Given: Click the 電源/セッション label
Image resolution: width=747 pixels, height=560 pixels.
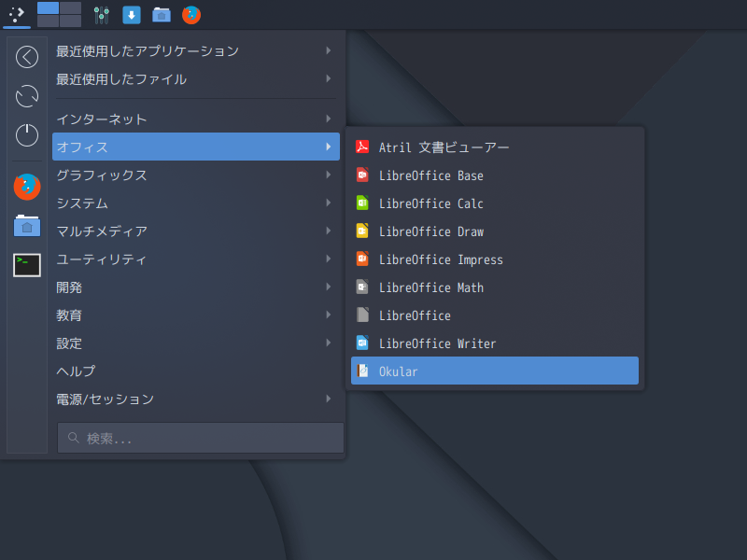Looking at the screenshot, I should point(106,399).
